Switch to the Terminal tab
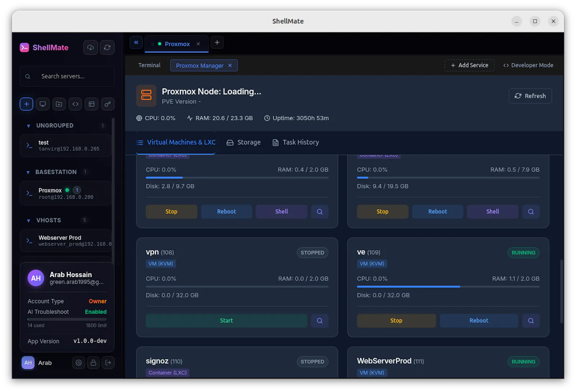The image size is (576, 392). [149, 65]
